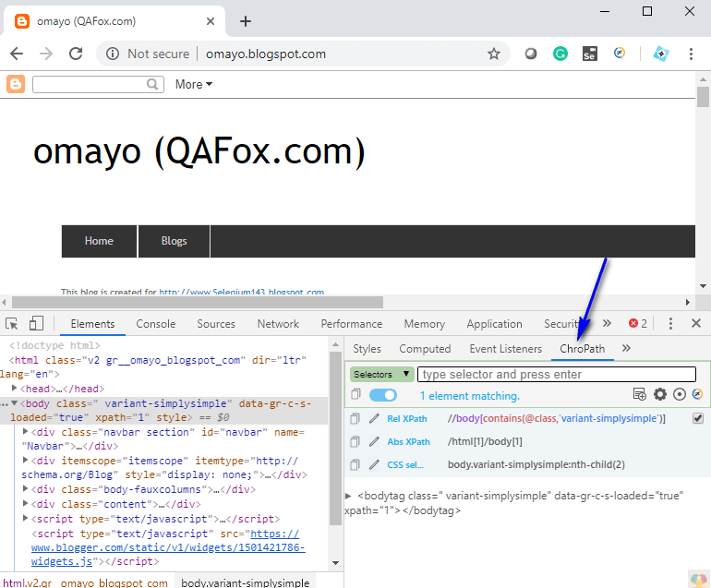Edit the CSS selector with pencil icon
The image size is (711, 588).
click(374, 464)
